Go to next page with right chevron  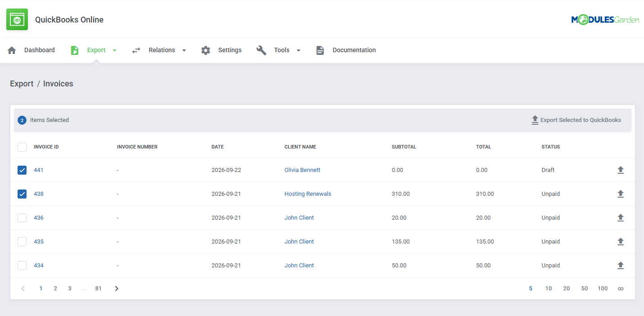coord(117,289)
